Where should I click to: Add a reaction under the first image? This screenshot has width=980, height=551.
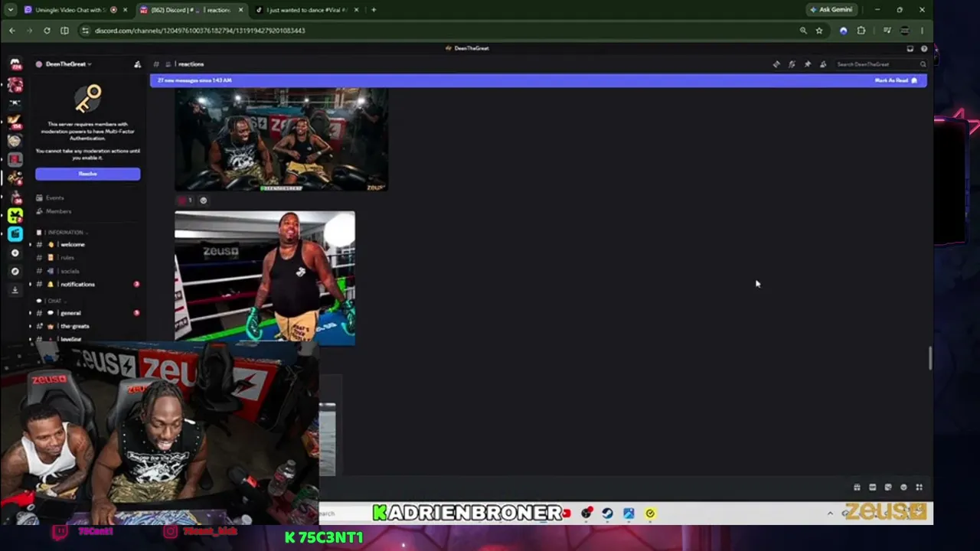[x=203, y=201]
